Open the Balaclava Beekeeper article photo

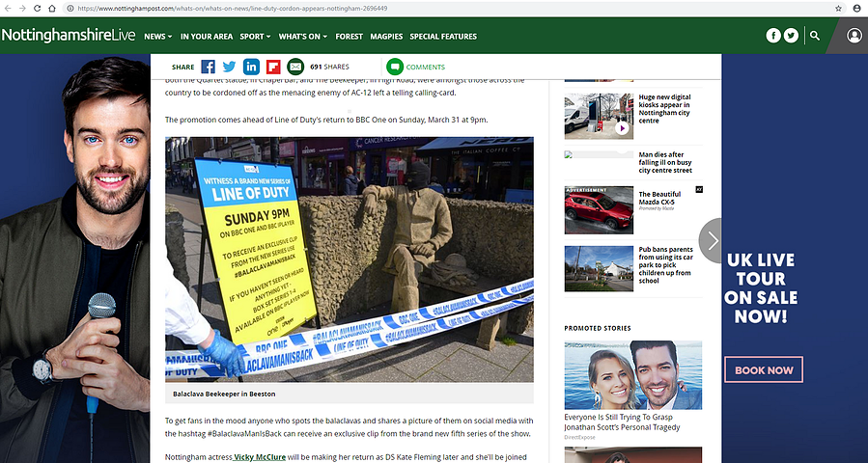350,259
